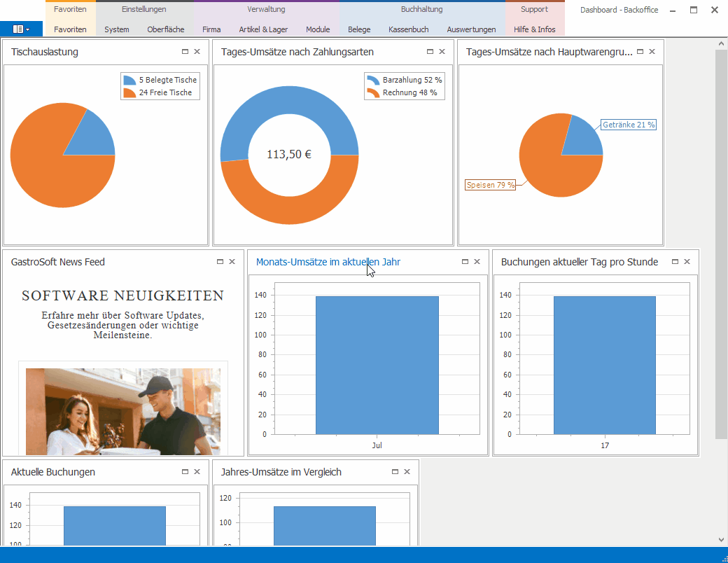Click the orange Rechnung legend marker
Screen dimensions: 728x563
tap(373, 92)
